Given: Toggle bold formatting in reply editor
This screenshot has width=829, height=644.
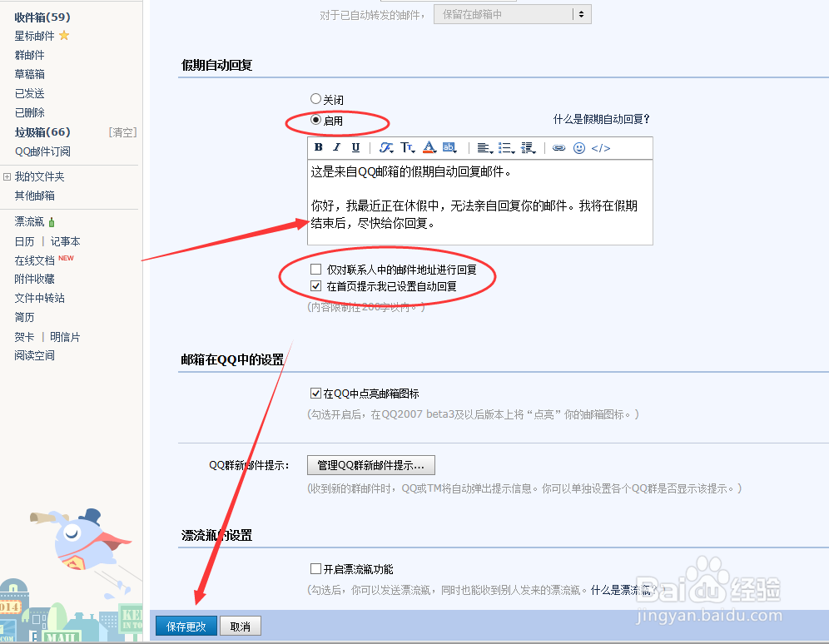Looking at the screenshot, I should pos(318,147).
